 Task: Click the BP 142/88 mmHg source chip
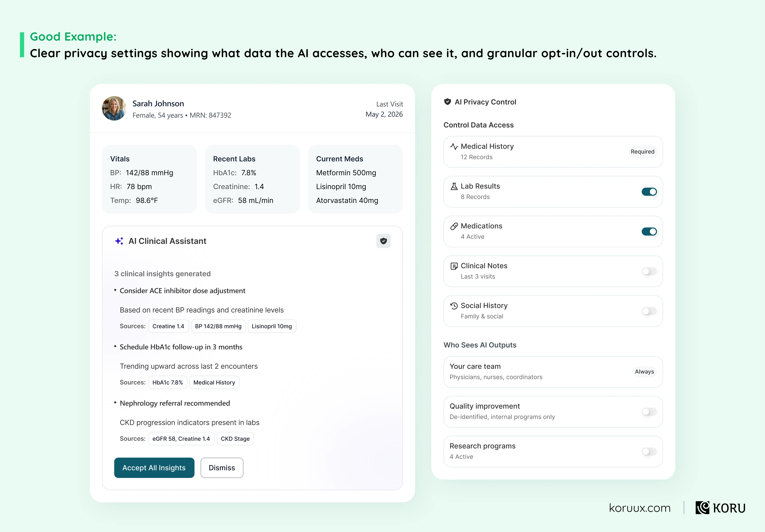point(218,326)
